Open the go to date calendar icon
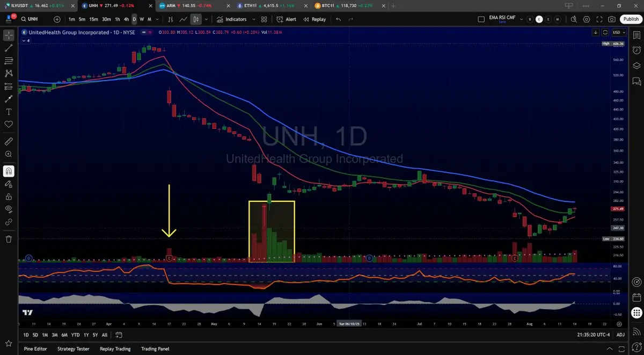The width and height of the screenshot is (644, 355). tap(119, 335)
